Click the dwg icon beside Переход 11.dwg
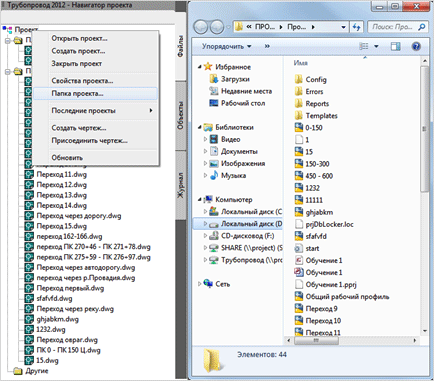This screenshot has width=434, height=381. [x=29, y=175]
